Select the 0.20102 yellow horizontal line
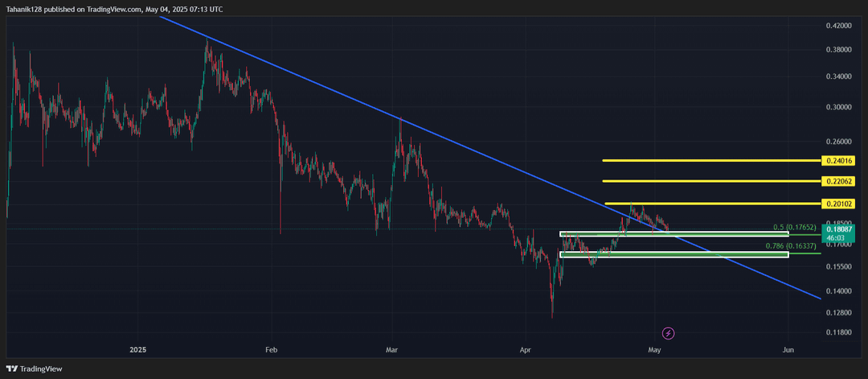The height and width of the screenshot is (379, 868). coord(712,204)
